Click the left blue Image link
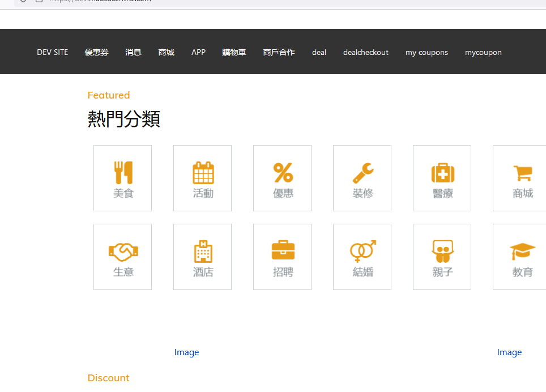This screenshot has height=392, width=546. point(186,352)
